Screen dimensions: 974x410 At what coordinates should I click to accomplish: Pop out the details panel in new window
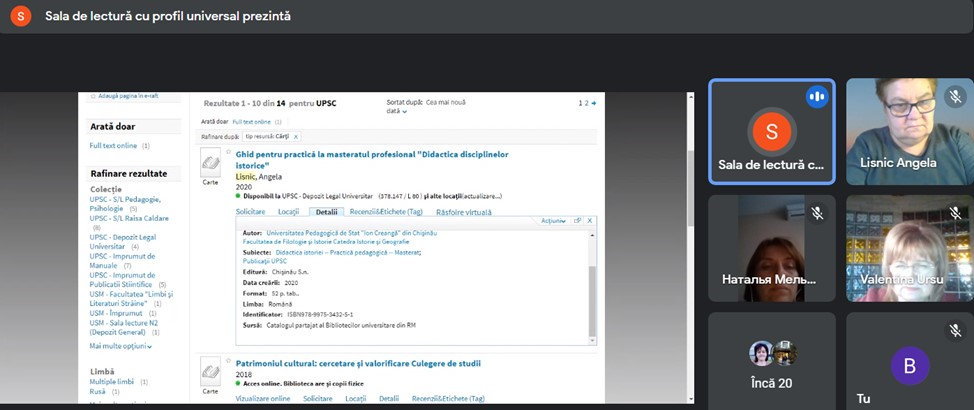(577, 221)
